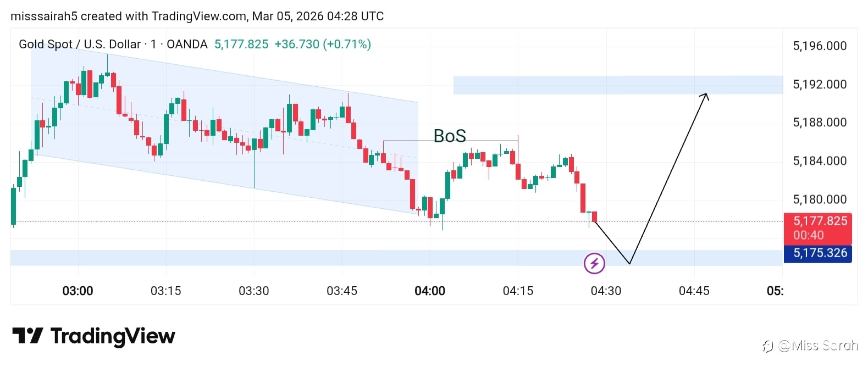Click the TradingView logo icon
This screenshot has height=367, width=868.
click(27, 336)
